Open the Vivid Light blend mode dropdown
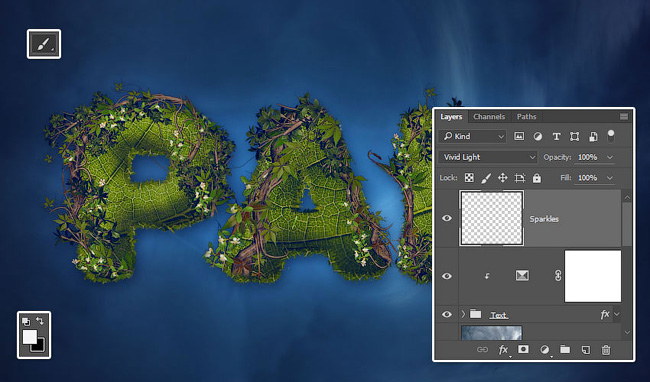Viewport: 650px width, 382px height. point(488,157)
